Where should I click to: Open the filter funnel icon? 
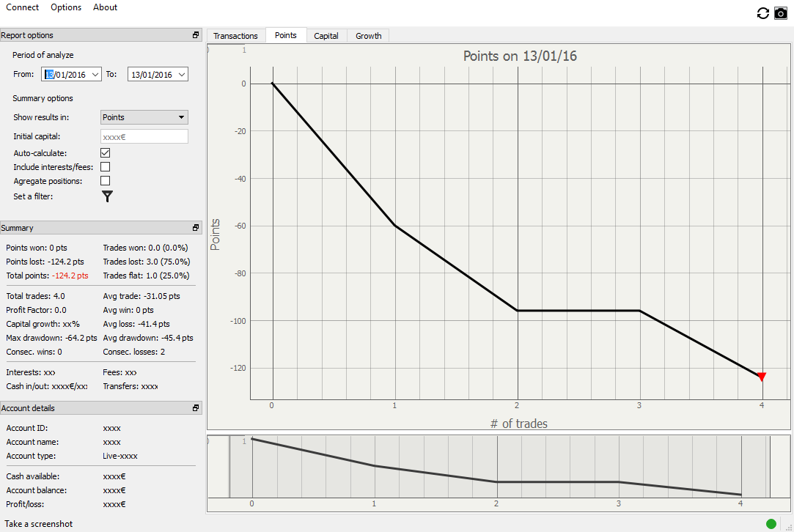(x=107, y=196)
